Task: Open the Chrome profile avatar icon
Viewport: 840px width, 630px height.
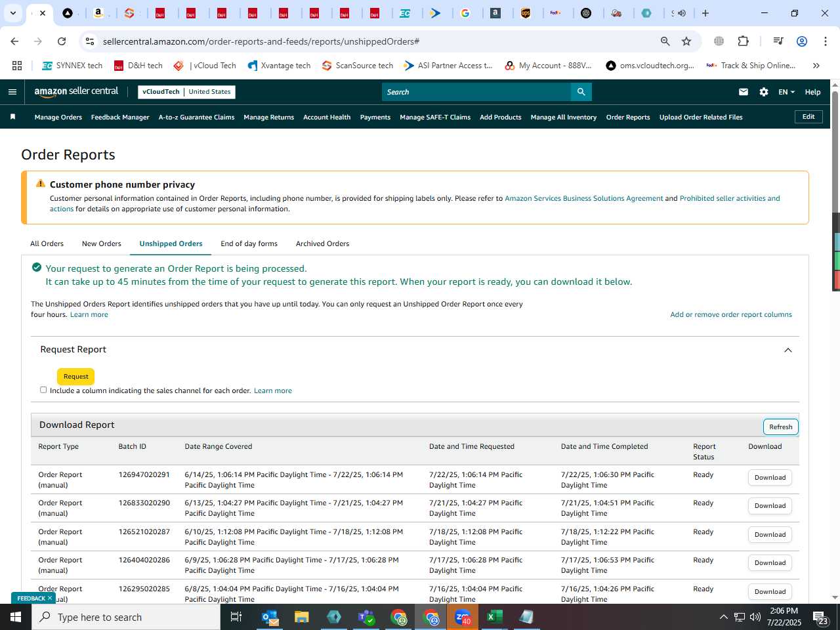Action: [x=801, y=41]
